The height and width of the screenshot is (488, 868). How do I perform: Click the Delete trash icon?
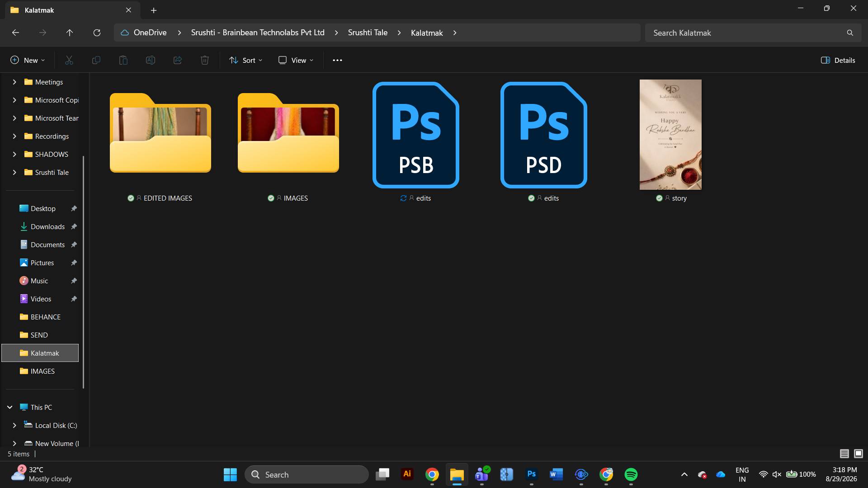tap(205, 60)
